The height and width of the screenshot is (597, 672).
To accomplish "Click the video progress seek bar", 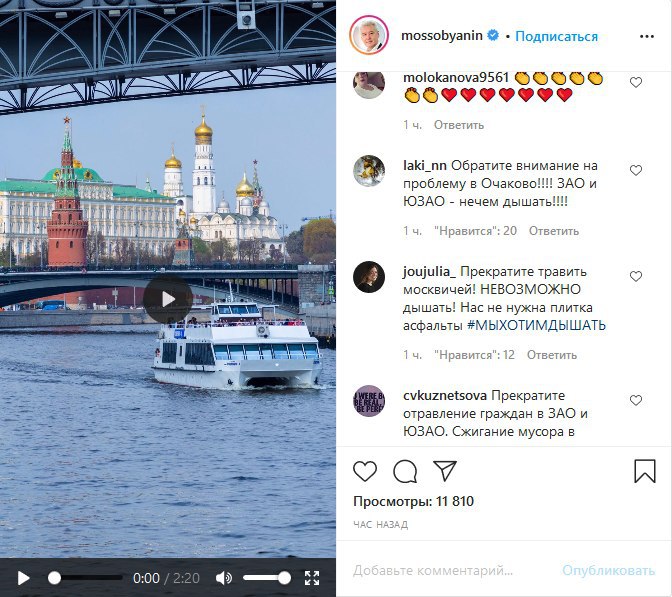I will [85, 578].
